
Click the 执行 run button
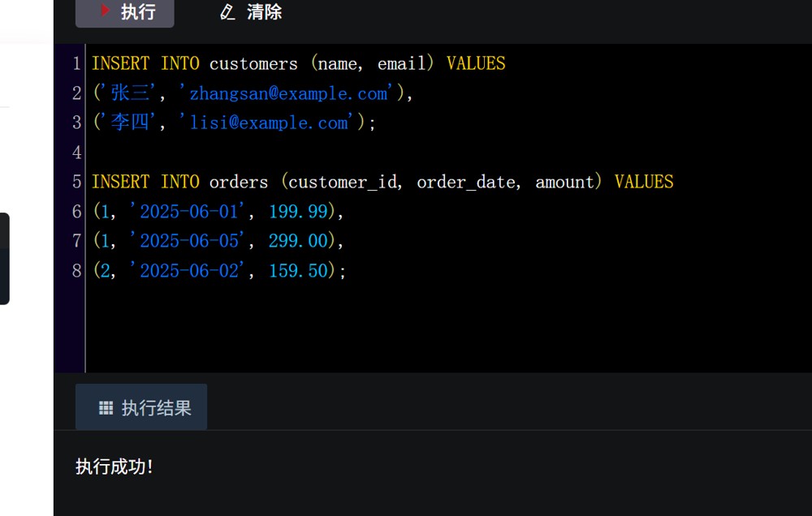[125, 11]
